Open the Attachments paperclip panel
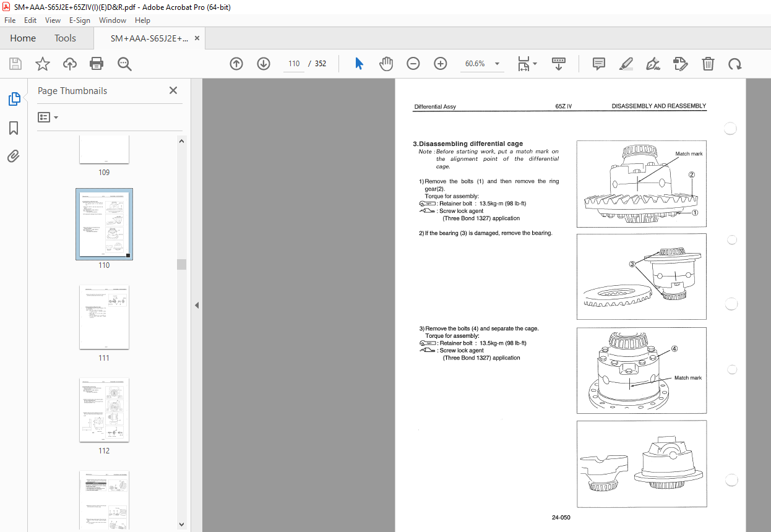 coord(14,155)
